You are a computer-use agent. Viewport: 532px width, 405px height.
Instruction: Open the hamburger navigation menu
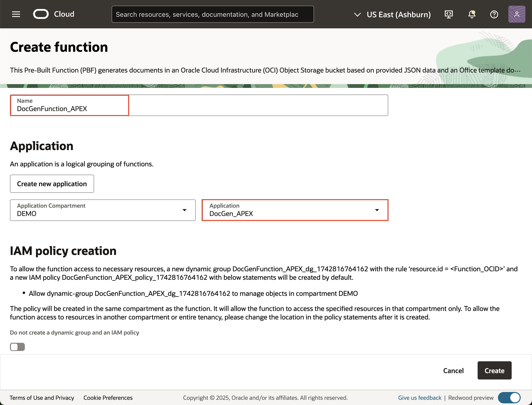pos(16,14)
